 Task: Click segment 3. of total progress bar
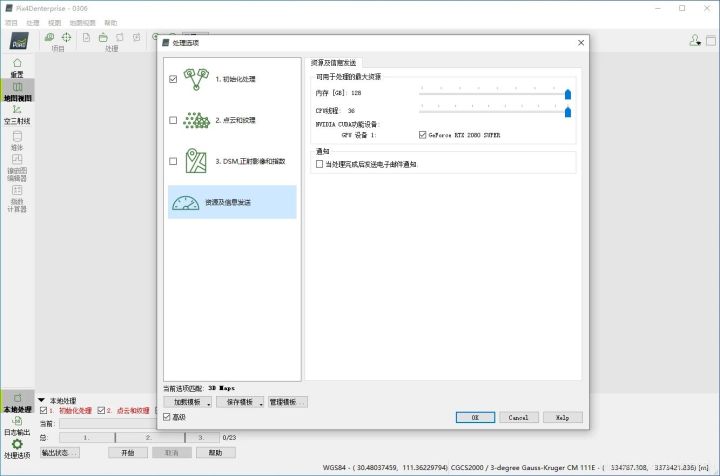pos(202,437)
